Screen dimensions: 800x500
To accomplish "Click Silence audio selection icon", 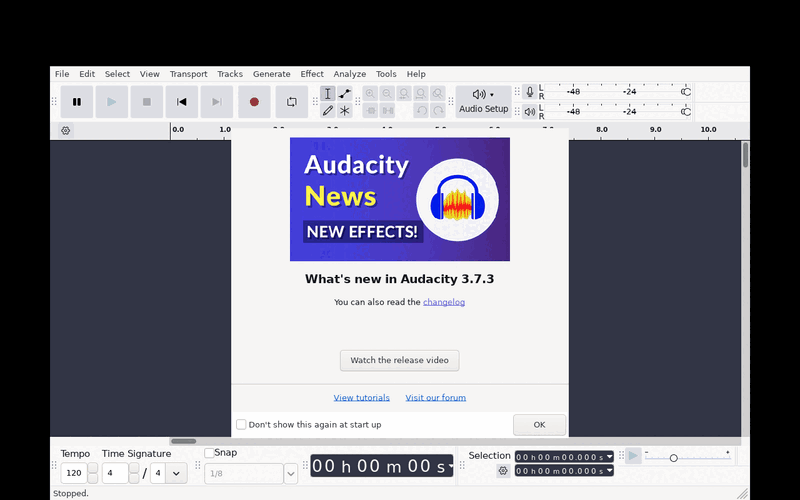I will tap(388, 110).
